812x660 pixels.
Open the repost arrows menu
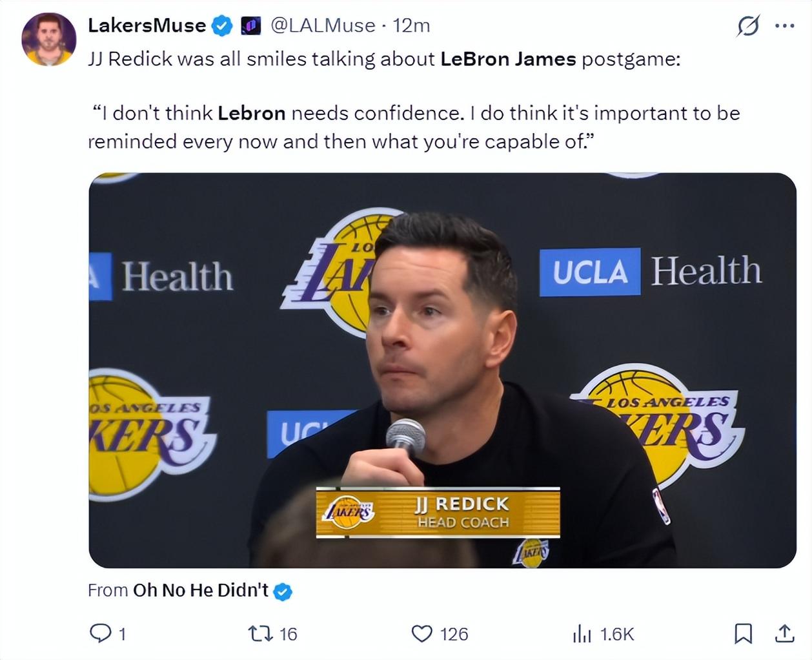coord(260,634)
